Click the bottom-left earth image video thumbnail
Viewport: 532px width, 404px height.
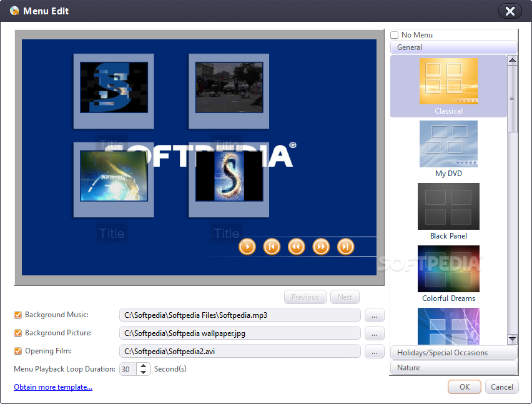(114, 175)
